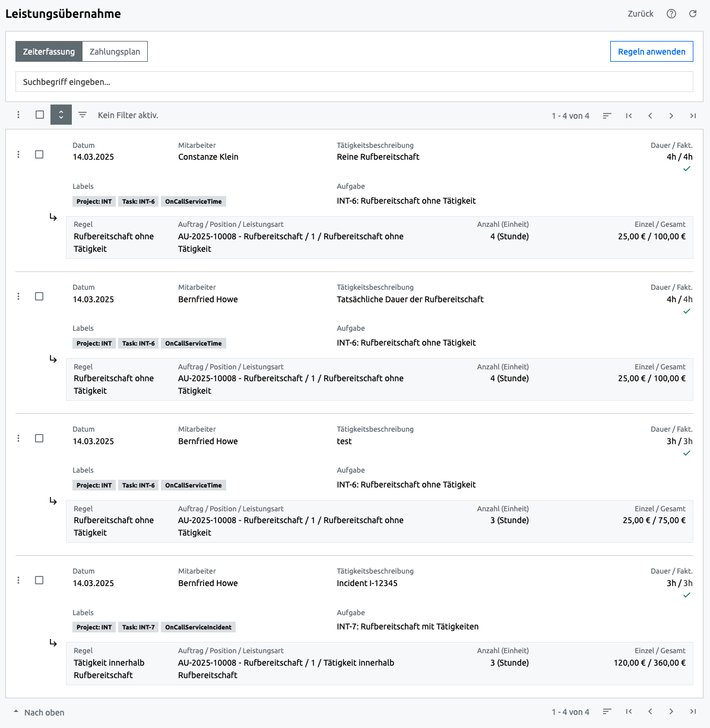Click the help question mark icon
710x728 pixels.
(671, 14)
